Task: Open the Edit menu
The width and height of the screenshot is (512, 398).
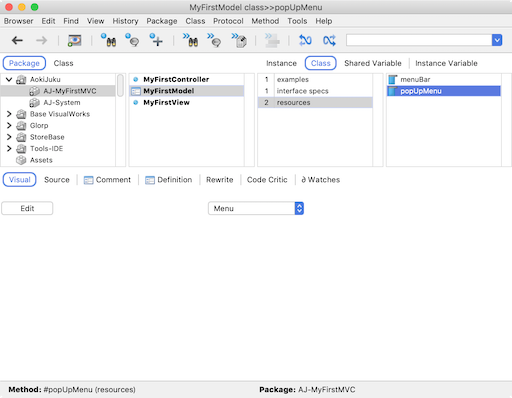Action: (x=48, y=21)
